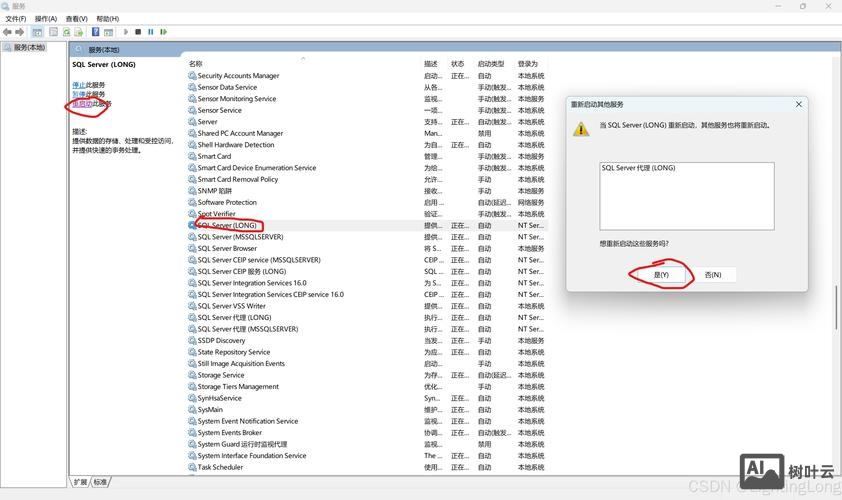
Task: Select the Spot Verifier service row
Action: [x=367, y=214]
